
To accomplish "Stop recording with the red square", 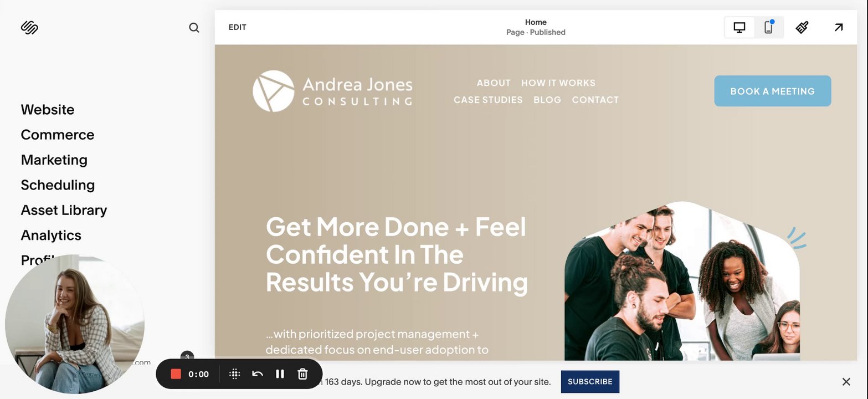I will pos(176,374).
